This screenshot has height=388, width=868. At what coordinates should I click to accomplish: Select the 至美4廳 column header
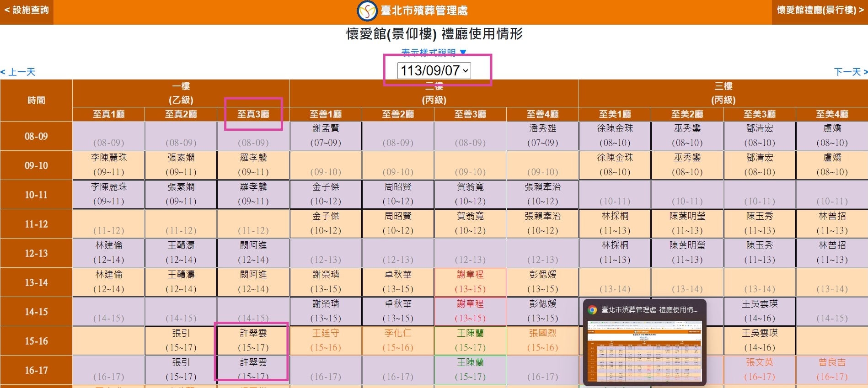pyautogui.click(x=832, y=114)
